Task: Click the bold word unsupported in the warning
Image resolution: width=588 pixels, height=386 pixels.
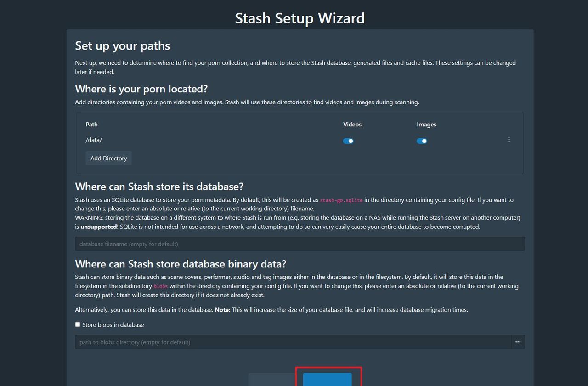Action: 99,227
